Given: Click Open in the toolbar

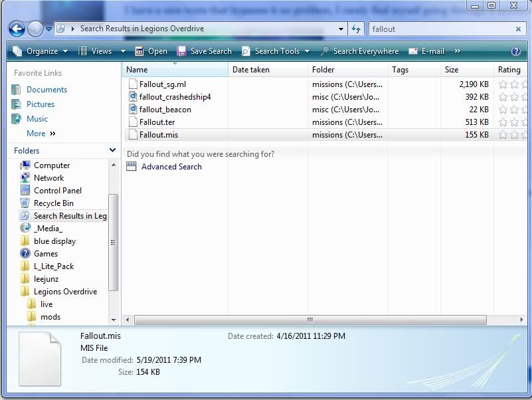Looking at the screenshot, I should click(x=151, y=51).
